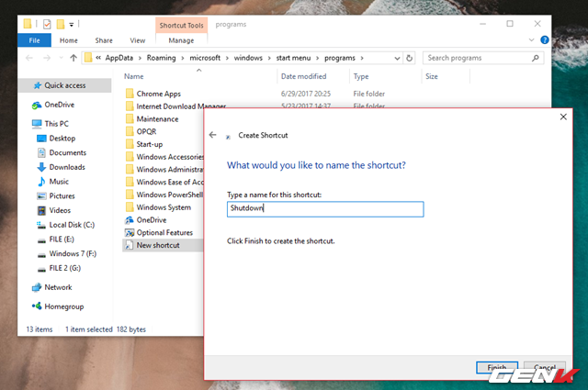Select the Windows System folder icon
Viewport: 588px width, 390px height.
[x=130, y=207]
